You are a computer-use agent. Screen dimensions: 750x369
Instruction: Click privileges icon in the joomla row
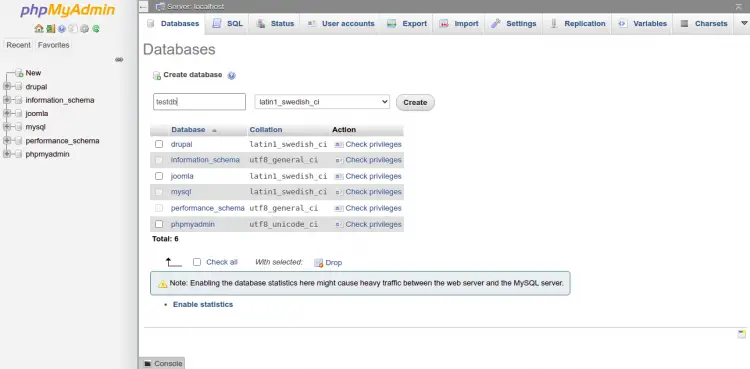(x=339, y=177)
